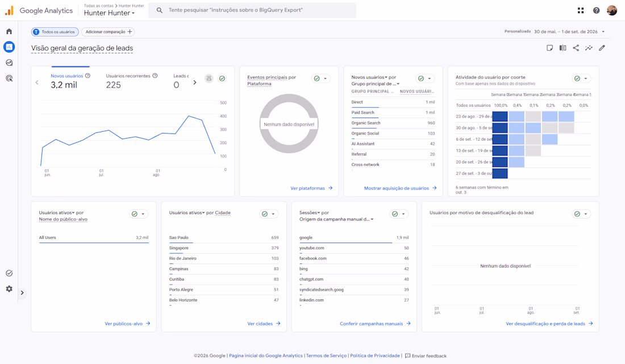Expand the collapsed sidebar with the chevron
This screenshot has width=625, height=364.
tap(22, 292)
